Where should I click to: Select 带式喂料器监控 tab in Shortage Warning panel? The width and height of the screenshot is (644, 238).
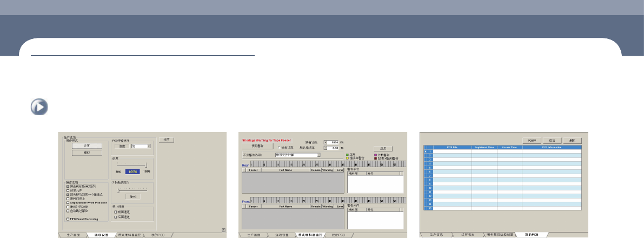(x=309, y=235)
